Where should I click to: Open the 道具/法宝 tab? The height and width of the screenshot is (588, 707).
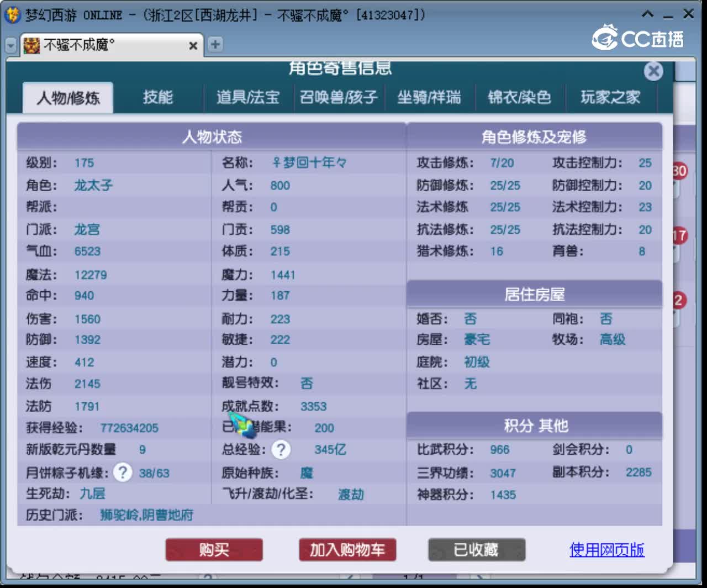pos(247,97)
